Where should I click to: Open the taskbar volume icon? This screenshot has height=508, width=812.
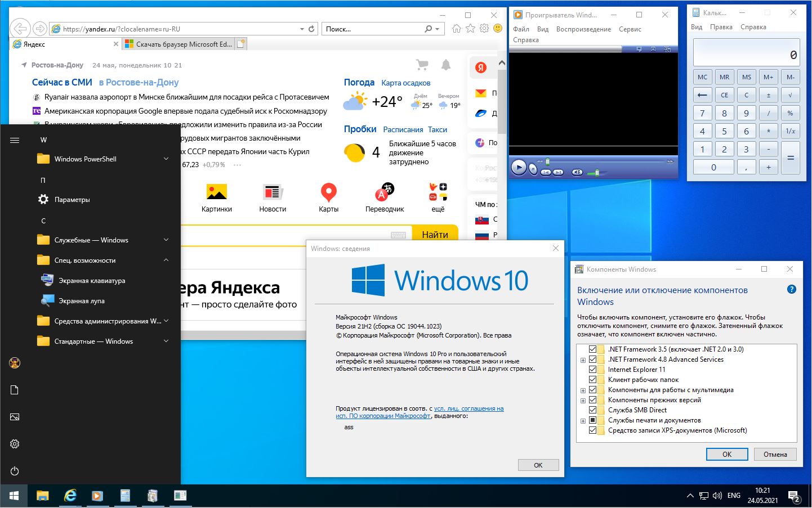(x=717, y=496)
